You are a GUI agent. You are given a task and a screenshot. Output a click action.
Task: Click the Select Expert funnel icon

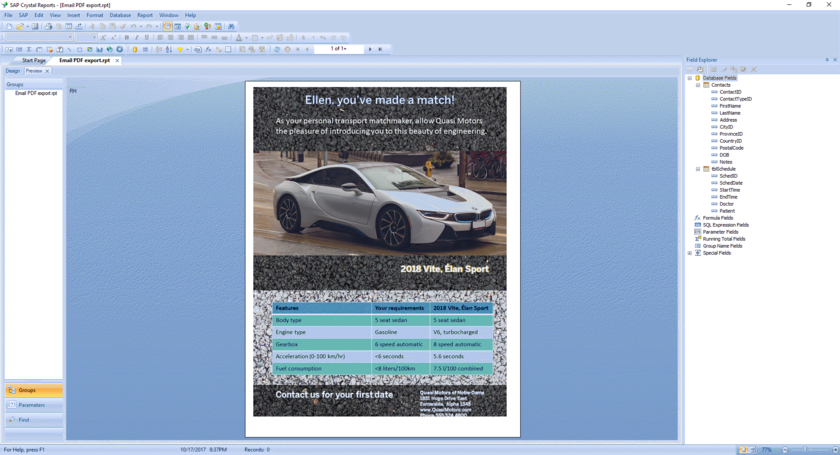[x=180, y=49]
